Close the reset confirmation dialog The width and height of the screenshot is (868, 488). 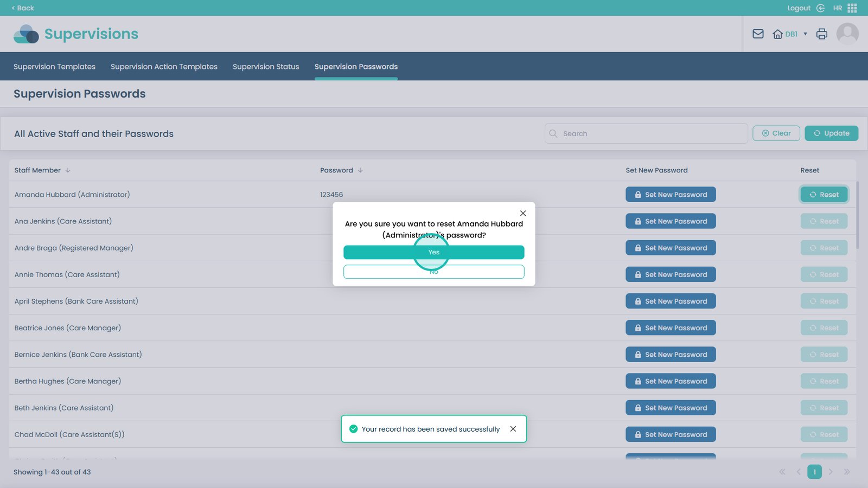(x=523, y=213)
